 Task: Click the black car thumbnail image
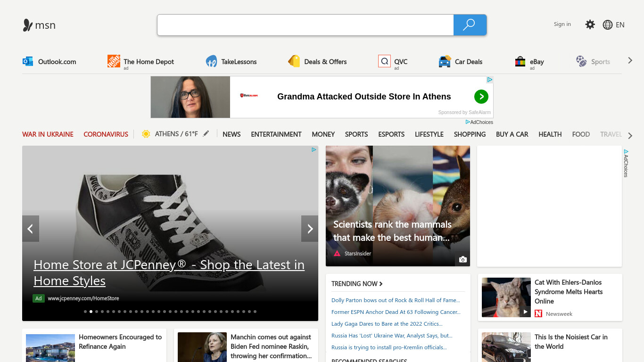pos(506,347)
